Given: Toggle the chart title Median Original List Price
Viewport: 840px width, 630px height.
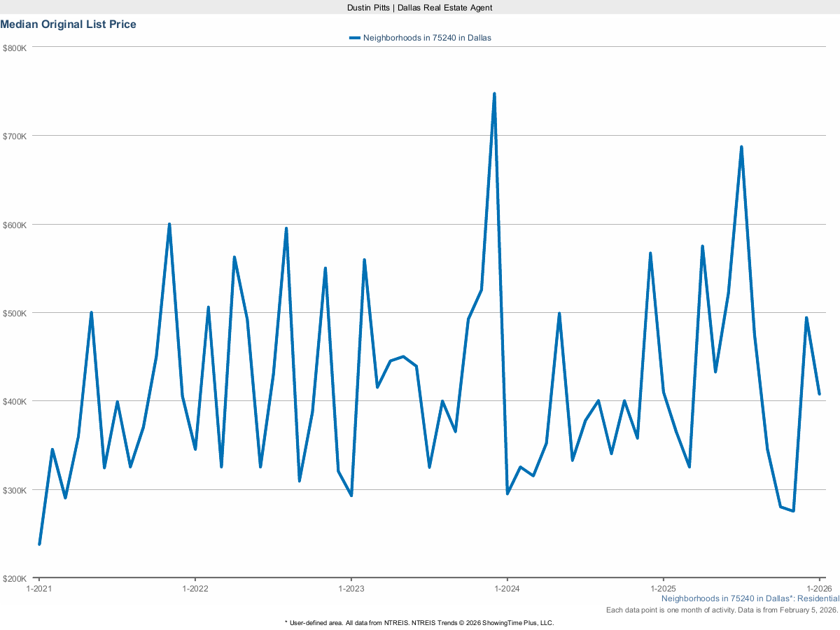Looking at the screenshot, I should coord(69,24).
